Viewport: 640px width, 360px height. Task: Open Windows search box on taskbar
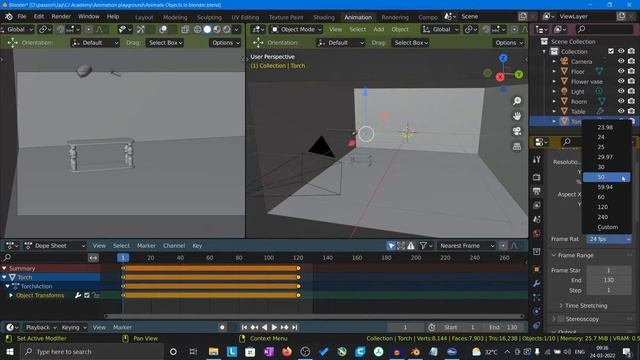92,352
